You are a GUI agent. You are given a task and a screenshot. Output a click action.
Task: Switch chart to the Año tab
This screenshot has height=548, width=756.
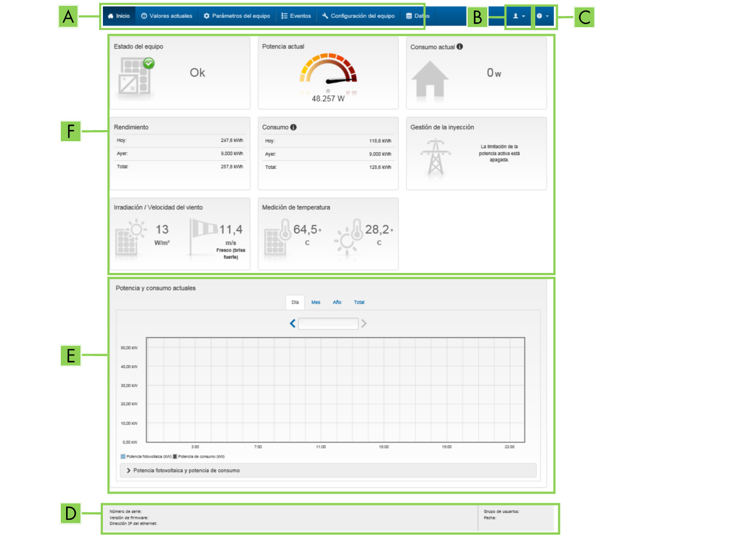coord(337,302)
